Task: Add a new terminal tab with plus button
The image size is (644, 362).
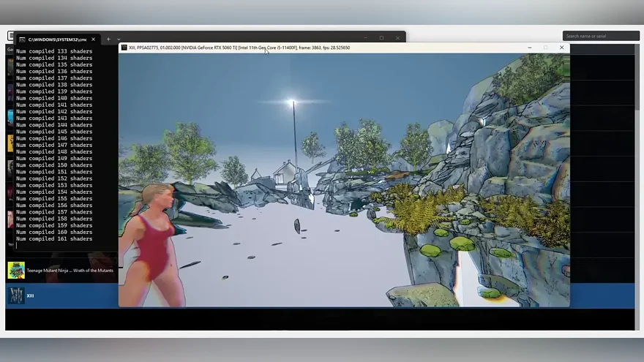Action: pyautogui.click(x=108, y=39)
